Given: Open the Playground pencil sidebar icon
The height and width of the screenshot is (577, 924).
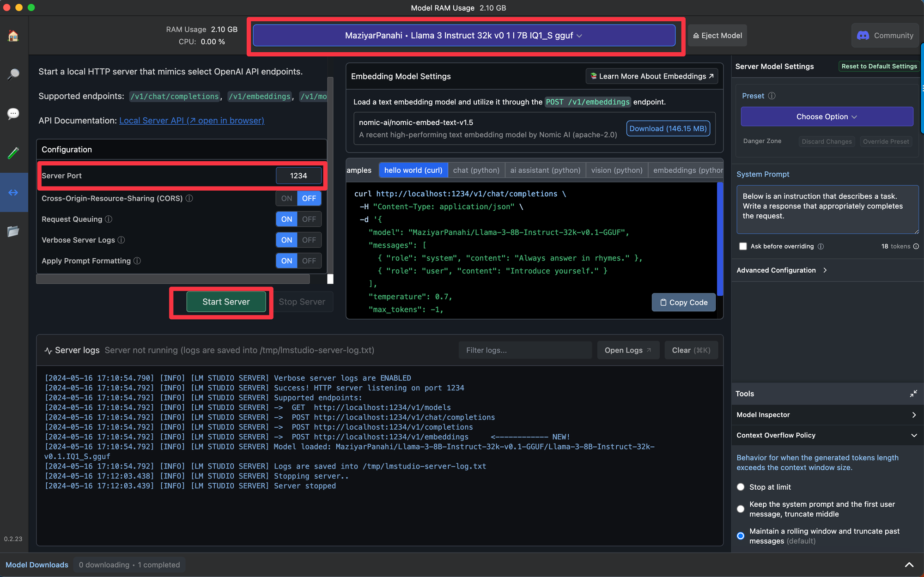Looking at the screenshot, I should 13,153.
